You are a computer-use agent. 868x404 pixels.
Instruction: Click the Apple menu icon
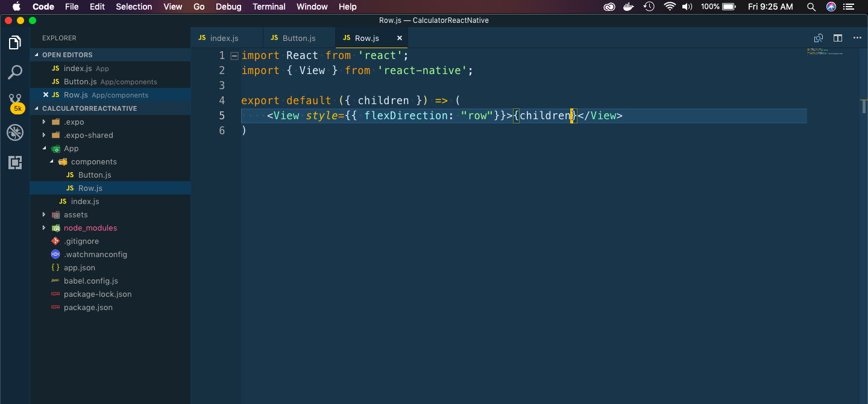(17, 7)
